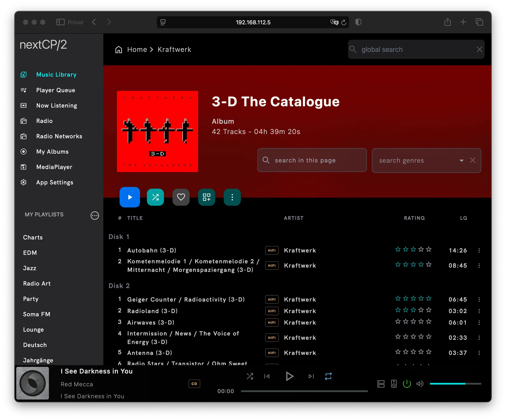The width and height of the screenshot is (506, 420).
Task: Sort by the TITLE column header
Action: click(x=135, y=218)
